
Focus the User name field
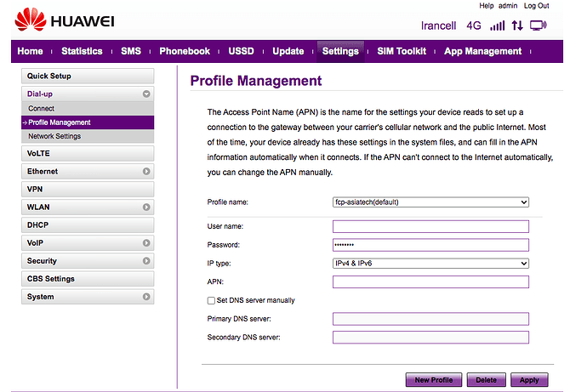coord(430,226)
